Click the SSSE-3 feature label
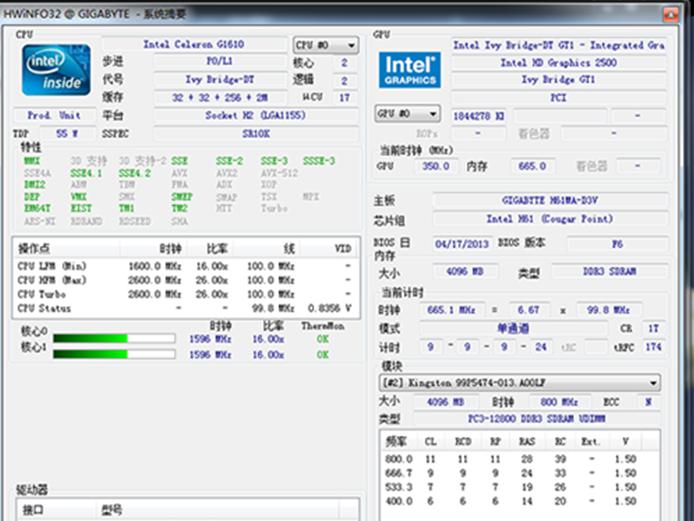The height and width of the screenshot is (521, 694). 319,161
